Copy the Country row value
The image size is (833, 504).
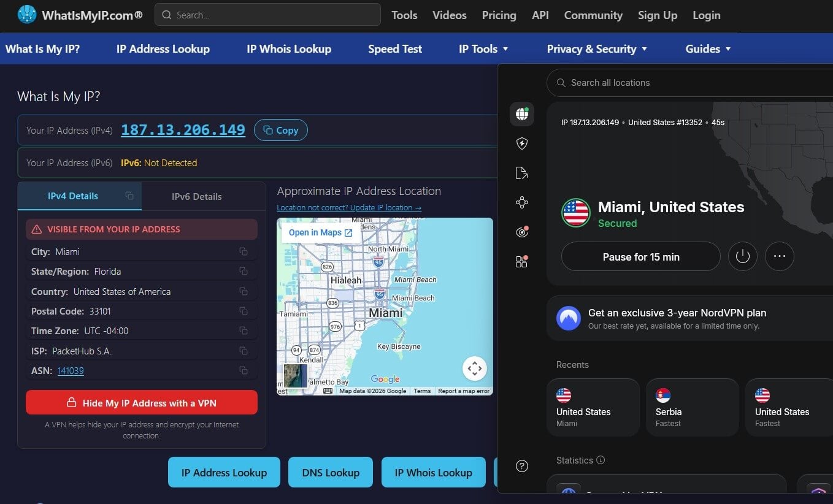(x=244, y=292)
